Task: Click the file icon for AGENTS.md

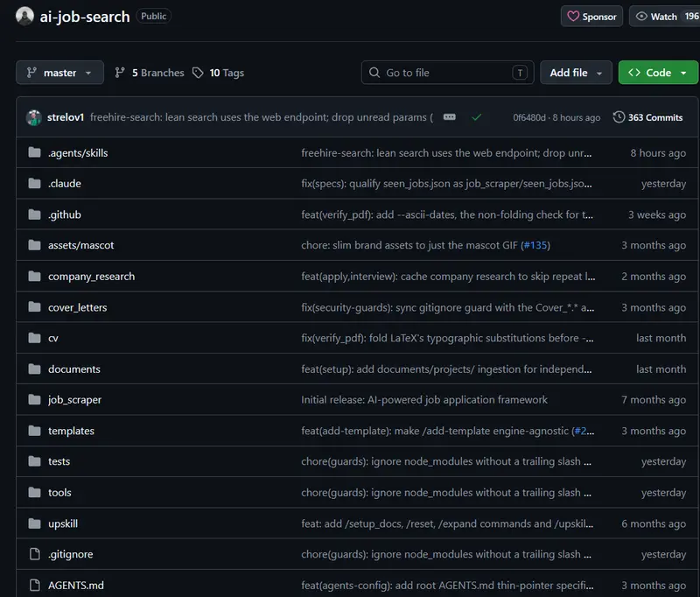Action: pos(34,585)
